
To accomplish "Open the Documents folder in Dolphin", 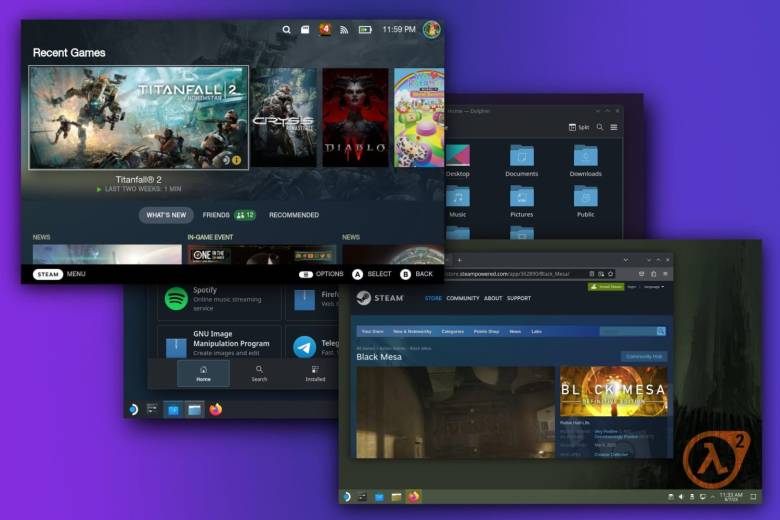I will pos(521,161).
